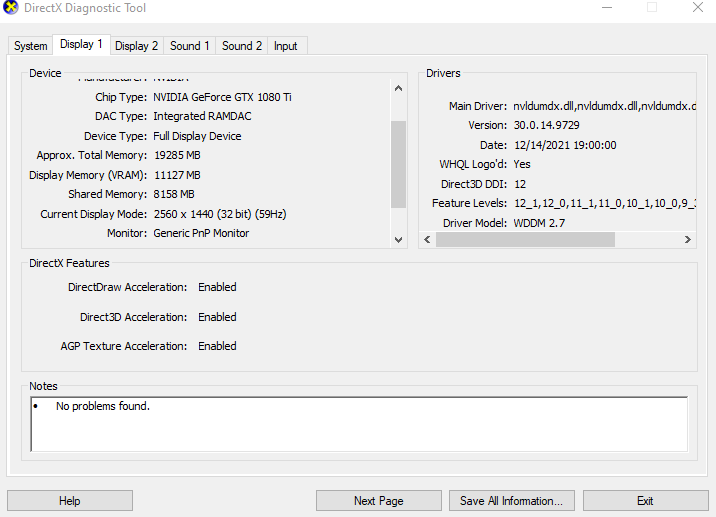Click the Exit button
The width and height of the screenshot is (716, 517).
[x=645, y=501]
